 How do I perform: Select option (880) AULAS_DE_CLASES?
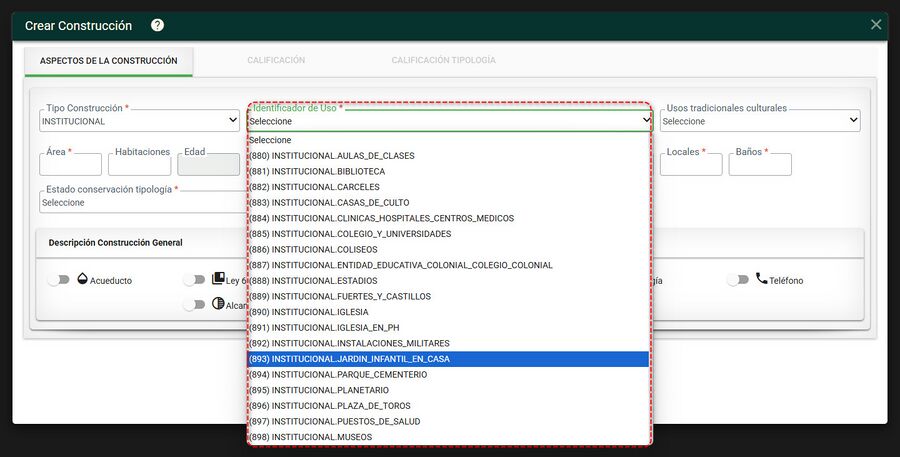coord(448,156)
